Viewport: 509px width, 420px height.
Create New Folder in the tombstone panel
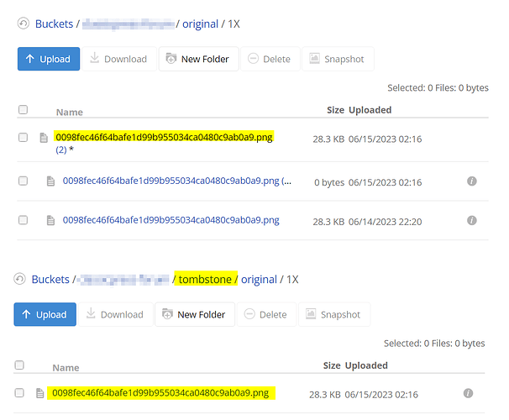195,314
